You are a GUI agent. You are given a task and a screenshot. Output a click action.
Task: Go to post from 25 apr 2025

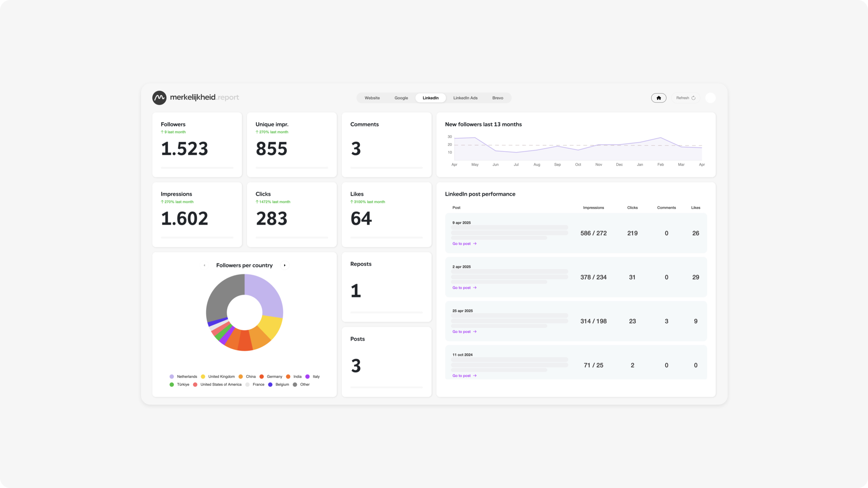point(465,332)
